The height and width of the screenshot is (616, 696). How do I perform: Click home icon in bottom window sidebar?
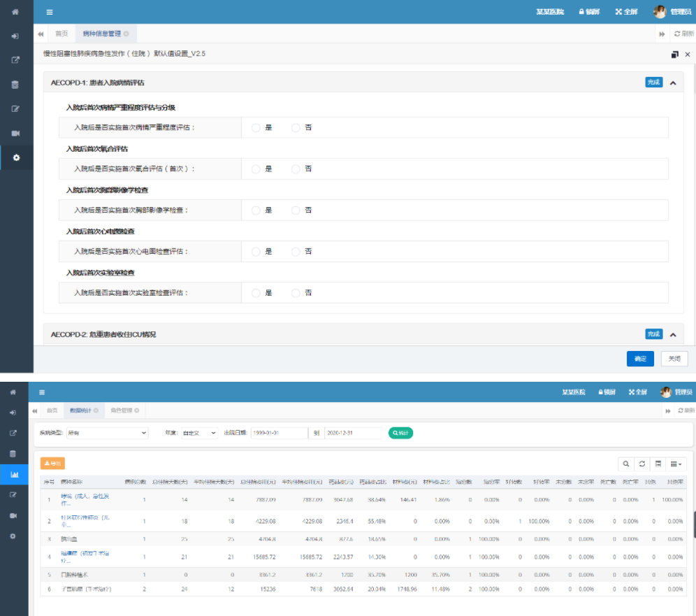click(13, 392)
